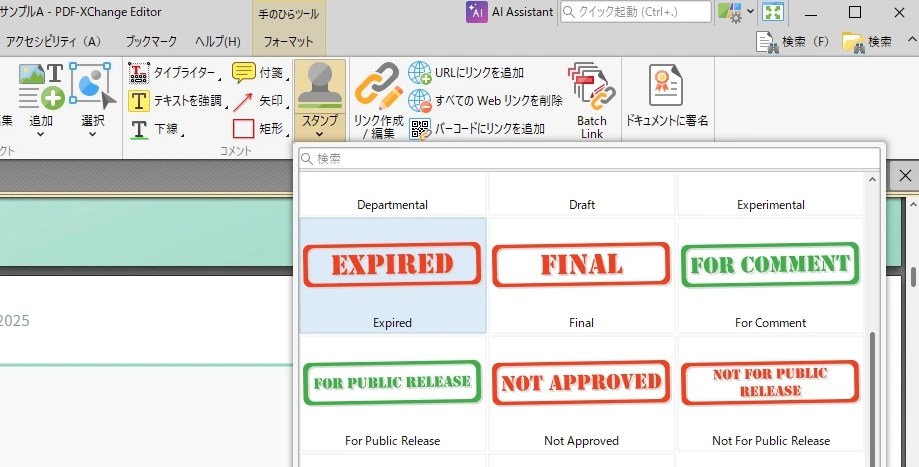Click Add Link to URL
Screen dimensions: 919x467
pos(466,73)
